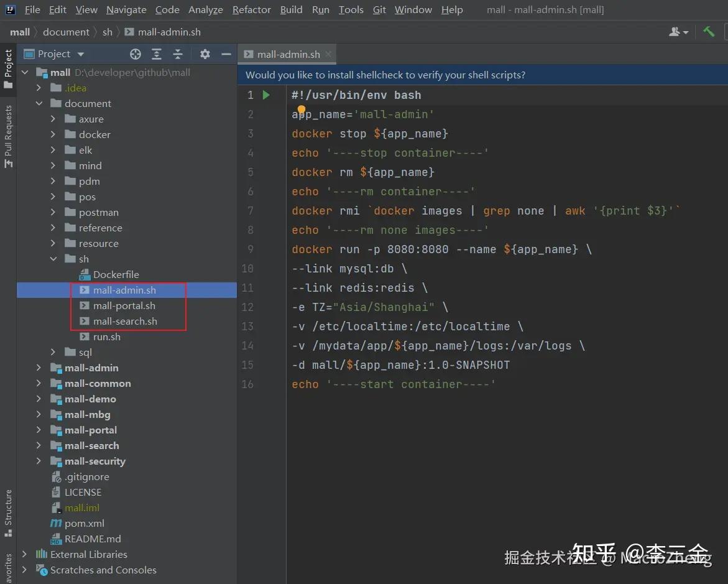Select the mall-admin.sh editor tab
The height and width of the screenshot is (584, 728).
click(x=288, y=54)
